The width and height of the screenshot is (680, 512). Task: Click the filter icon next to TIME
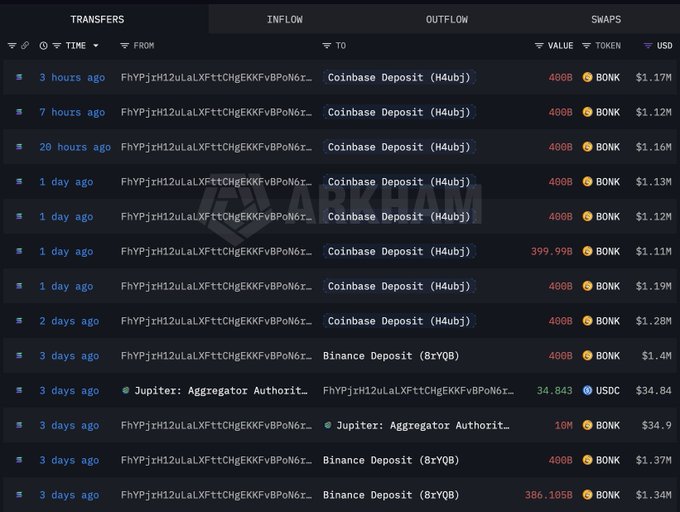pos(57,46)
